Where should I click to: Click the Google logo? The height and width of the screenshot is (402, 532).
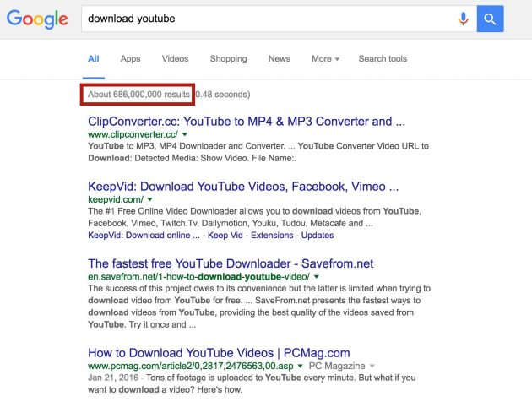[x=37, y=19]
